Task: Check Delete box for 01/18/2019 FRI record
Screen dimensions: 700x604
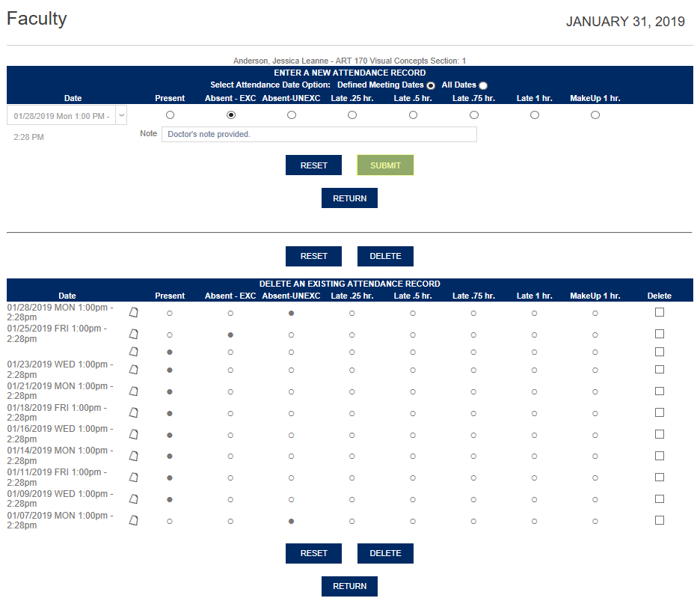Action: click(660, 412)
